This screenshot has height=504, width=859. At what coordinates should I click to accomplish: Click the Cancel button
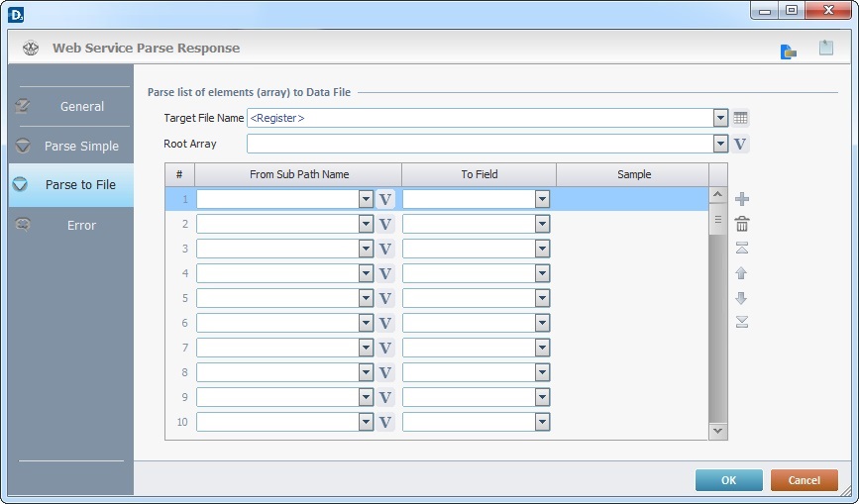(x=805, y=480)
